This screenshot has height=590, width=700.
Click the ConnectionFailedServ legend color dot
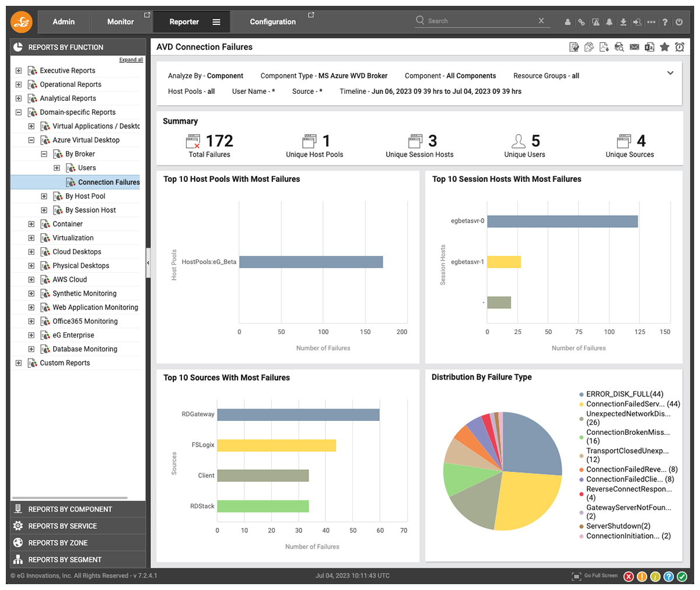[x=582, y=404]
